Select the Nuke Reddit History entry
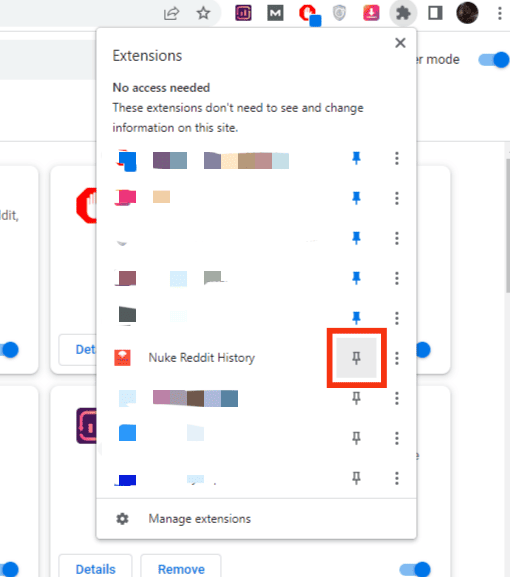The image size is (510, 577). pos(201,358)
